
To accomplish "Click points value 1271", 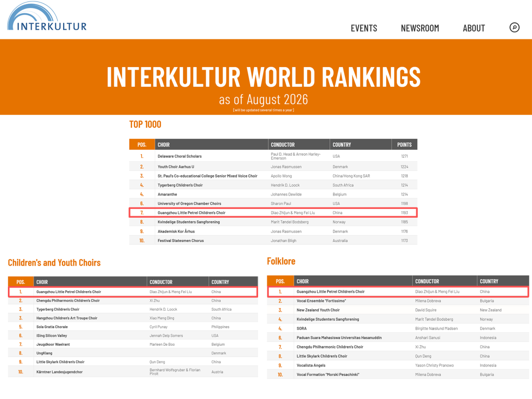I will [404, 157].
